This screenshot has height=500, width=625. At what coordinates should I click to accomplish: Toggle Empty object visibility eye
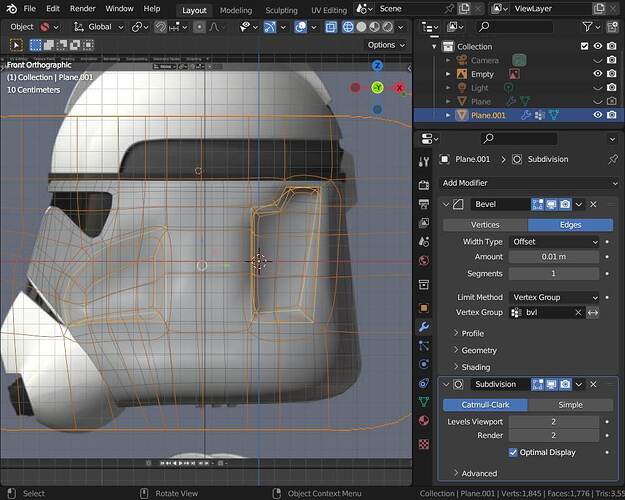(597, 74)
